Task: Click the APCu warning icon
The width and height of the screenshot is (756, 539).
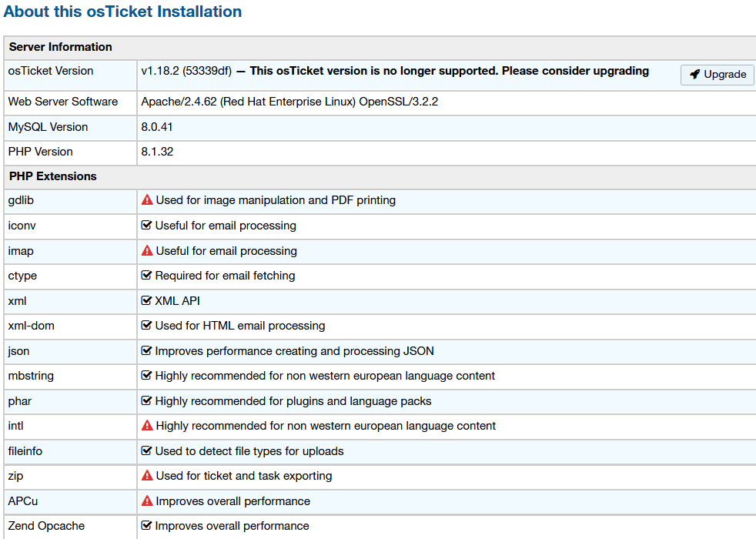Action: click(147, 501)
